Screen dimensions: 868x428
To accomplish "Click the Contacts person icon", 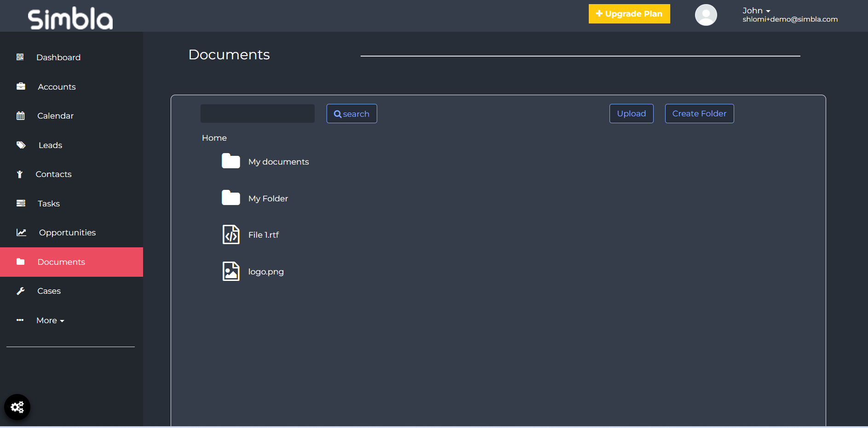I will coord(20,174).
